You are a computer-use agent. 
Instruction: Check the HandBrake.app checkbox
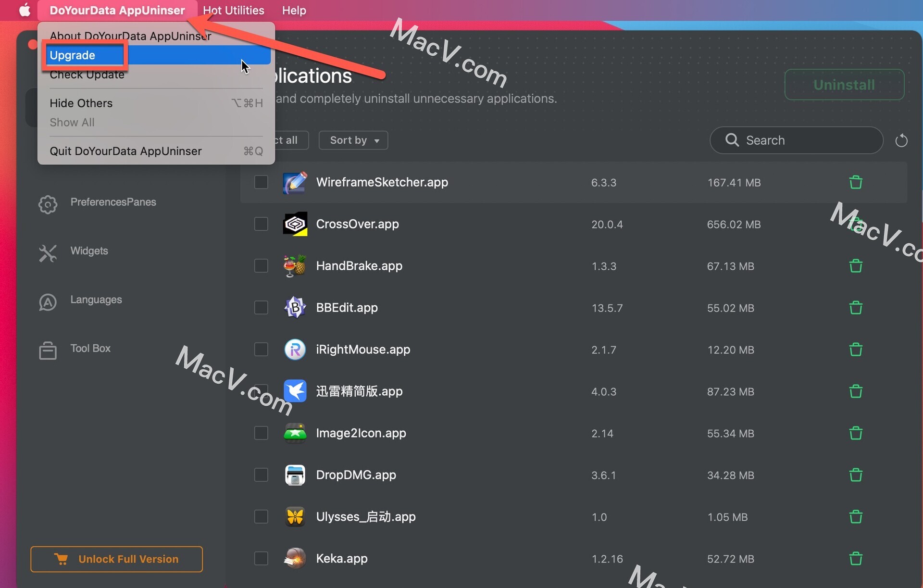(261, 266)
